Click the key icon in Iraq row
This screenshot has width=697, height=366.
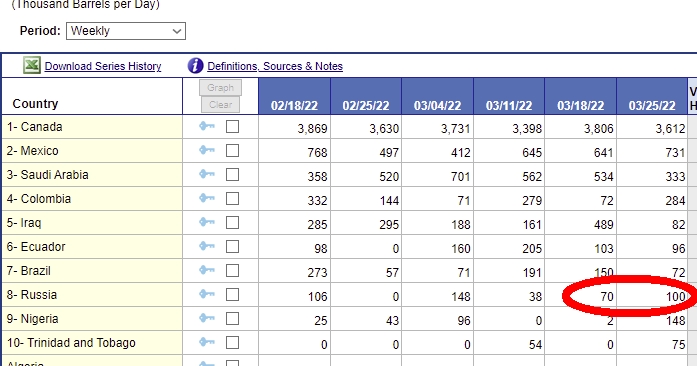coord(207,222)
